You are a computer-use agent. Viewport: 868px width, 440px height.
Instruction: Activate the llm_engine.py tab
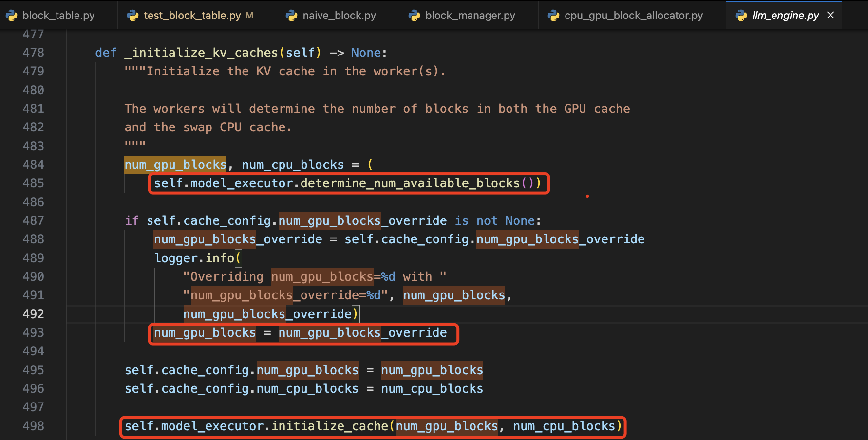pyautogui.click(x=785, y=15)
